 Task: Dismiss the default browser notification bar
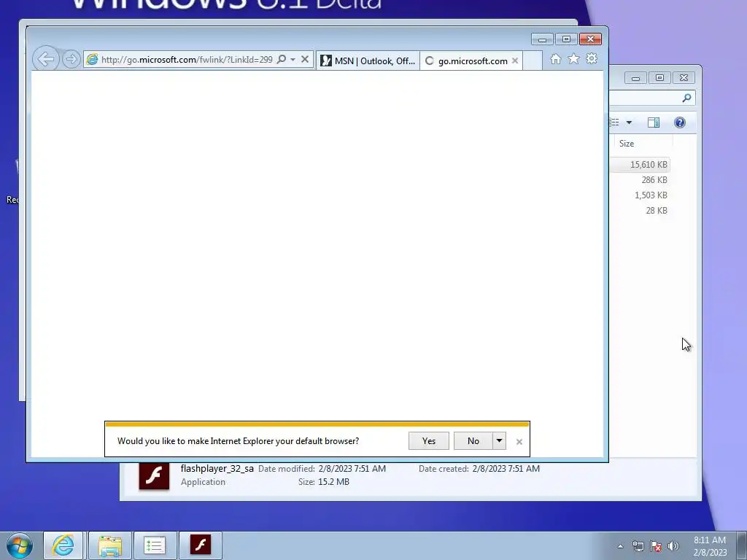click(x=519, y=442)
